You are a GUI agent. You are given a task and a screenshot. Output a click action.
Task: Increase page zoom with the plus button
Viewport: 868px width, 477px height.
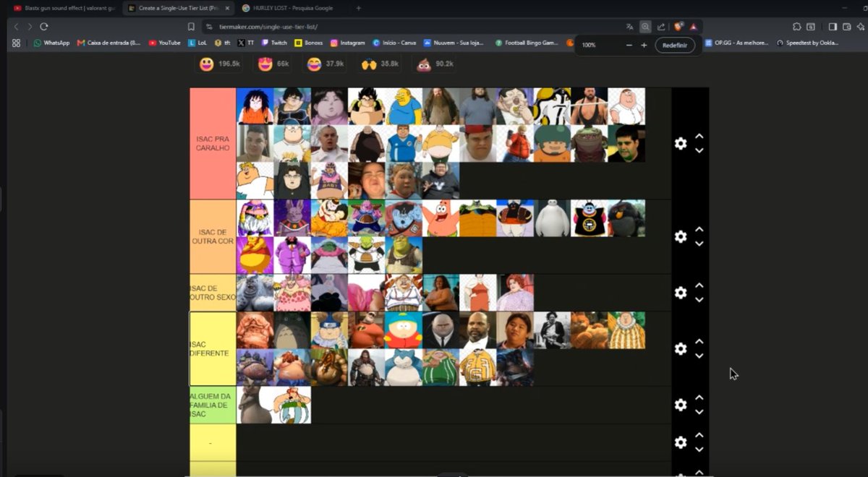(x=644, y=45)
